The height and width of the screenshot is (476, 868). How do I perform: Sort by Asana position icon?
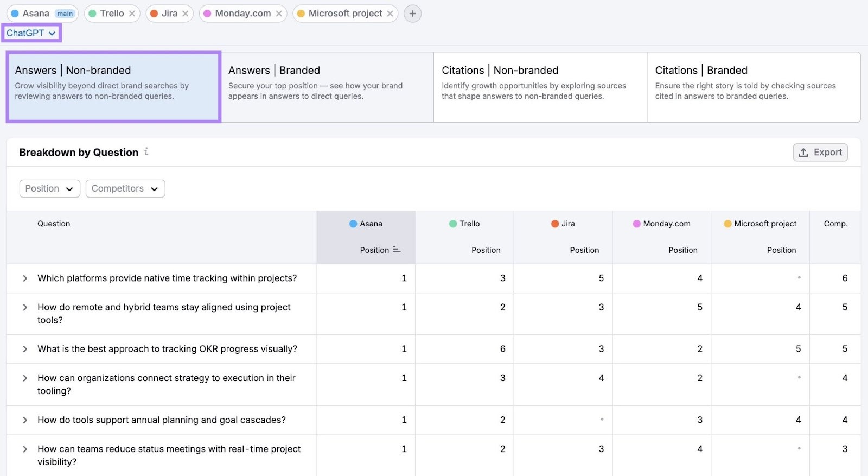click(397, 250)
